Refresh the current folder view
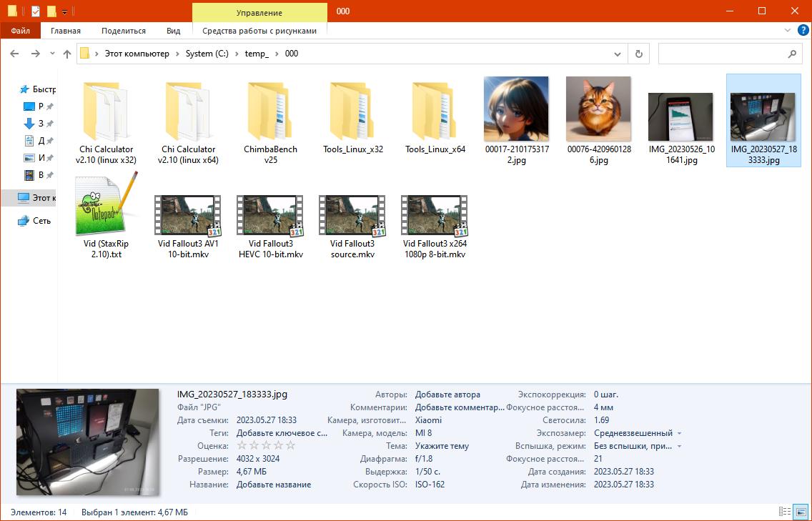The image size is (812, 521). [638, 54]
